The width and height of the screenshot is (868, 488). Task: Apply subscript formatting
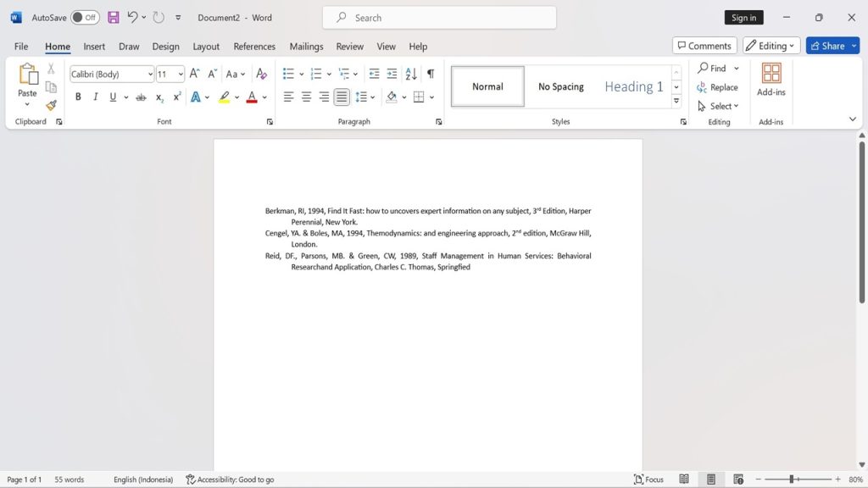[x=159, y=97]
